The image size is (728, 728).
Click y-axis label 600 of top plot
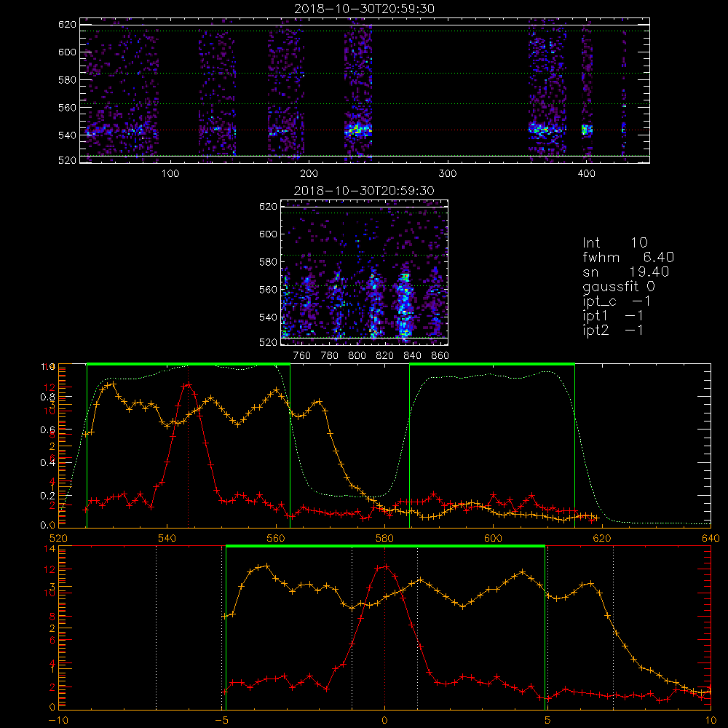click(x=67, y=52)
